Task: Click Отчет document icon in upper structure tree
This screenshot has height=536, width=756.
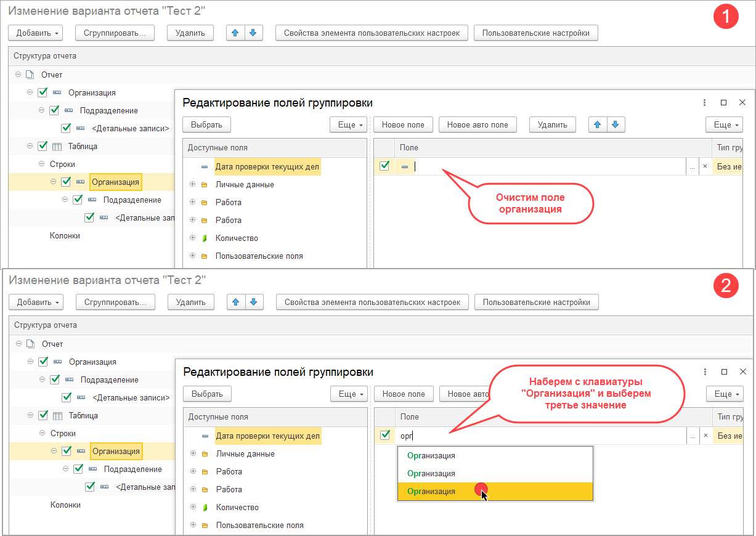Action: 30,75
